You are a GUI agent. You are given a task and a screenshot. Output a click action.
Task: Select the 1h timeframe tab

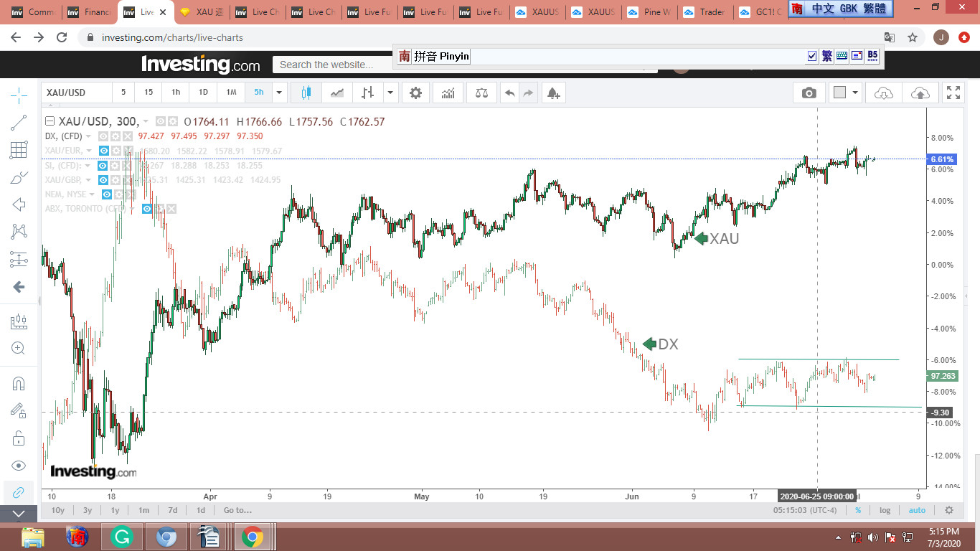[x=176, y=93]
